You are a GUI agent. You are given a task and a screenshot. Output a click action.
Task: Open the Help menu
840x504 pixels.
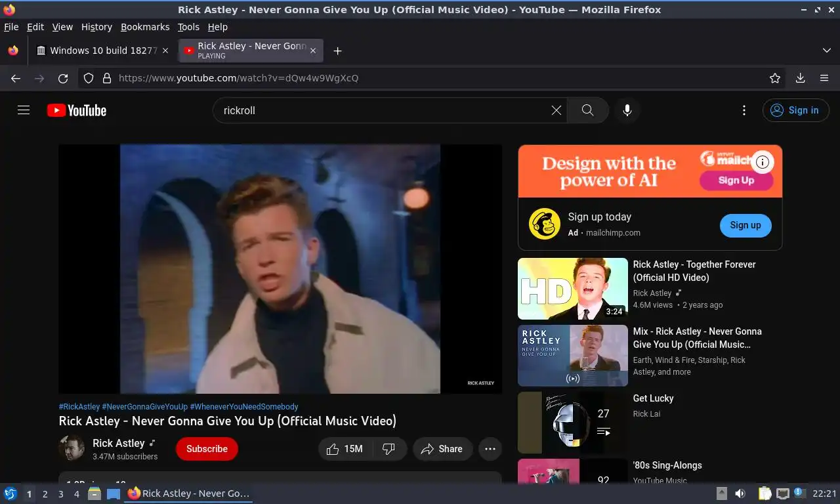click(x=218, y=27)
